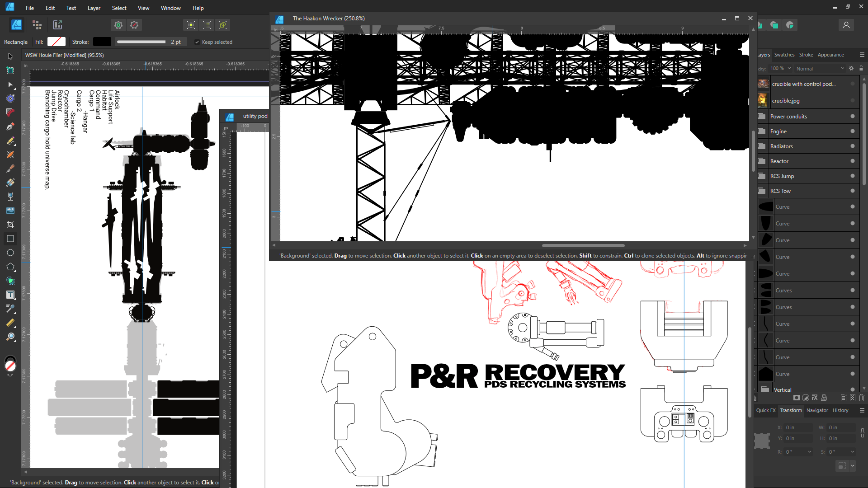Select the Ellipse tool

point(10,253)
